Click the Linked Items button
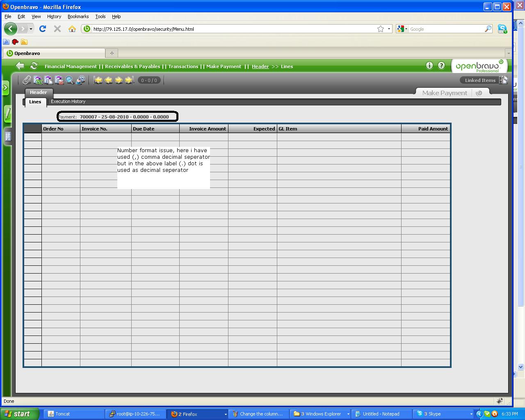 (480, 80)
